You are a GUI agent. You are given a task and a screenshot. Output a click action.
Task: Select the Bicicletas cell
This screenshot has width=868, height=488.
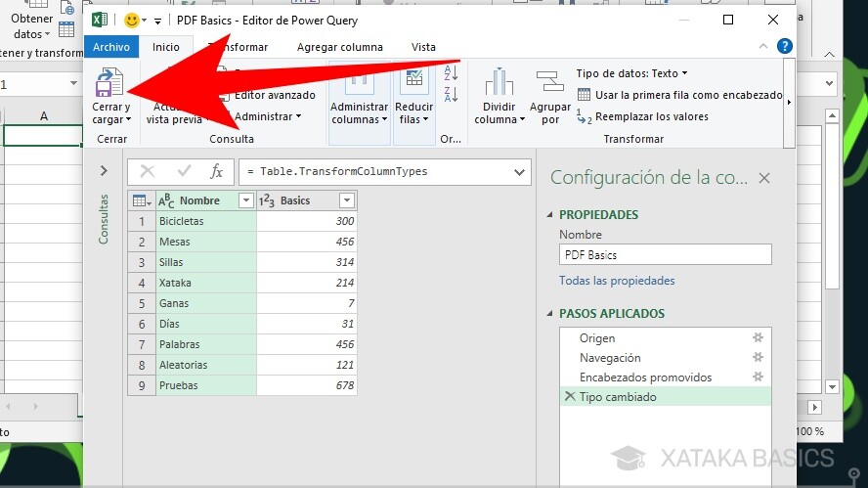click(205, 221)
